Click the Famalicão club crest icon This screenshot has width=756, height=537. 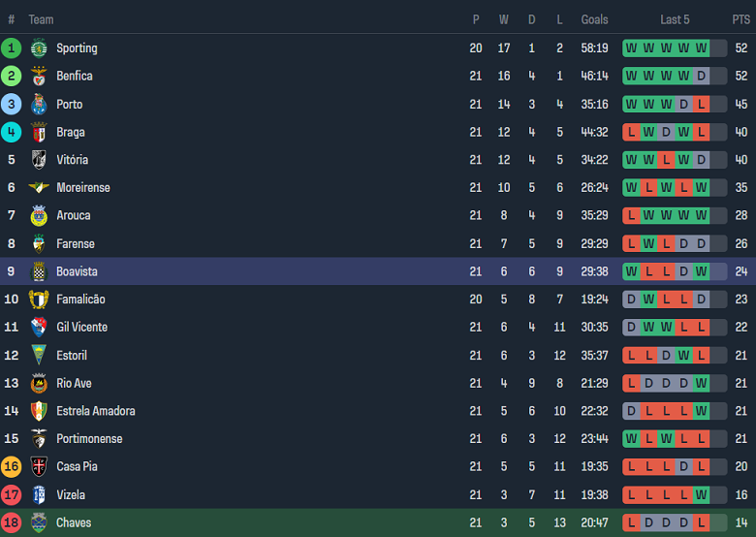click(39, 300)
